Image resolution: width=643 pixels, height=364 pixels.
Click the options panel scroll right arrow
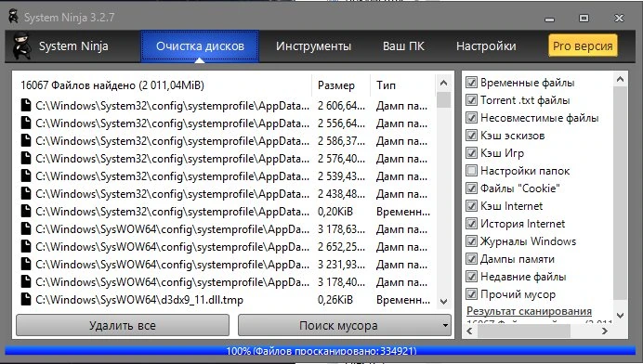point(605,331)
